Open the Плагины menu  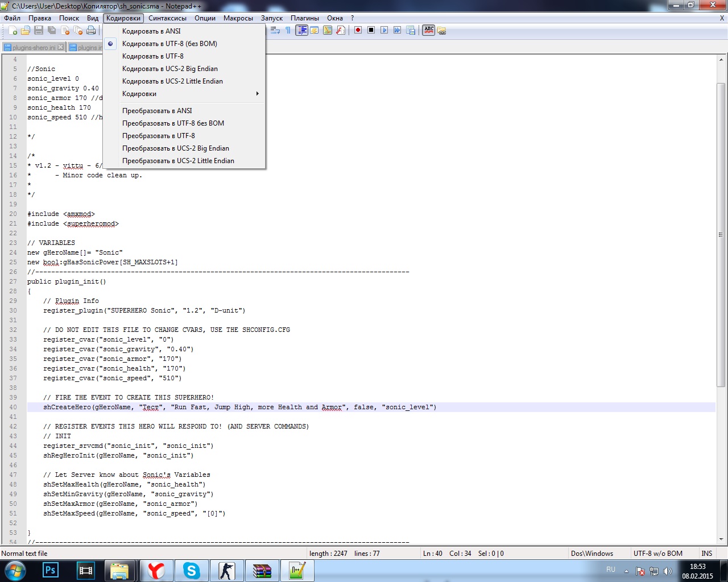click(305, 18)
